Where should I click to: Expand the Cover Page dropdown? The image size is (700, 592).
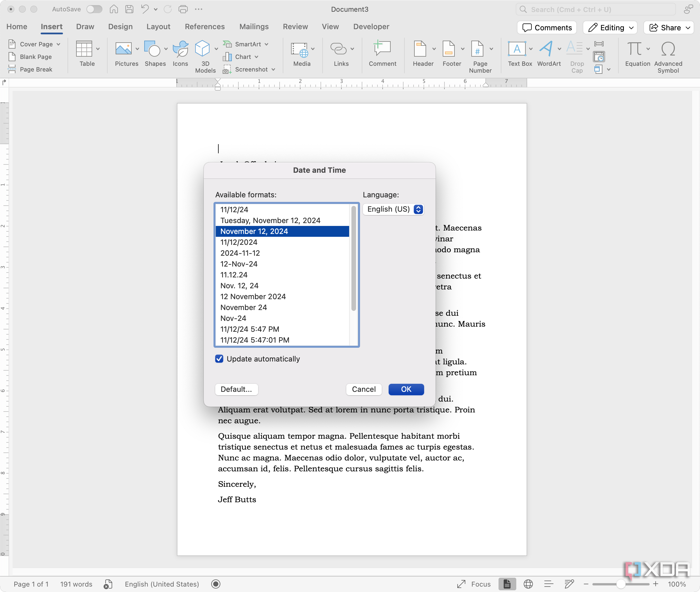click(x=58, y=44)
